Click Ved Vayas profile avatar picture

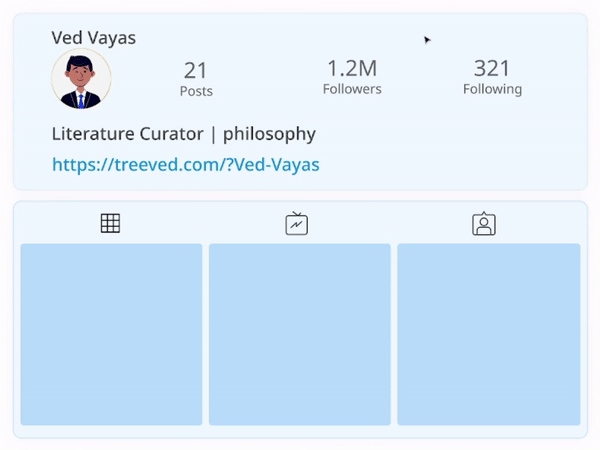[x=81, y=79]
